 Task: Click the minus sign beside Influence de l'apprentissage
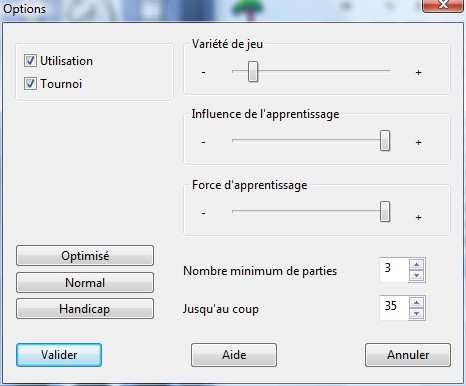[203, 142]
